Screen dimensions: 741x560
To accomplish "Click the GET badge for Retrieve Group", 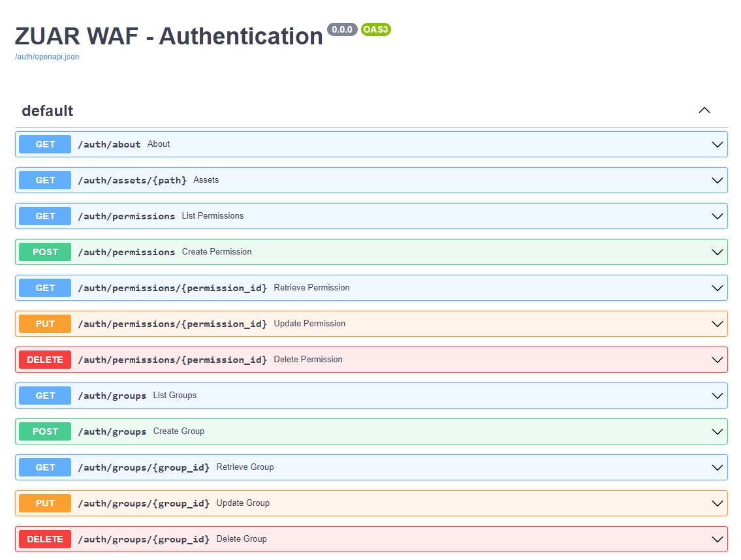I will pos(45,467).
